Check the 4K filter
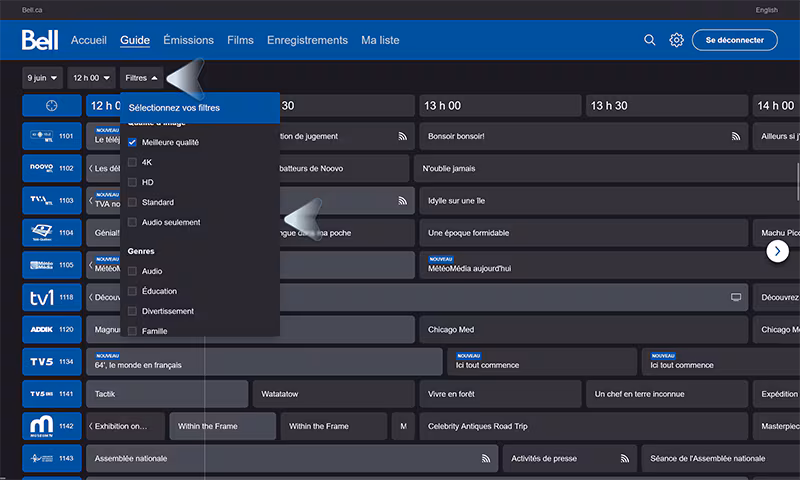Screen dimensions: 800x480 132,162
